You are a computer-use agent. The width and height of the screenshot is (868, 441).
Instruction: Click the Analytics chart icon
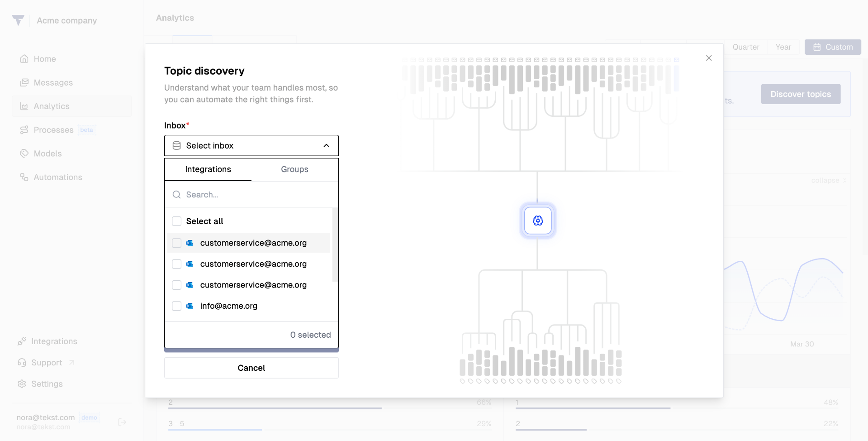pyautogui.click(x=24, y=106)
